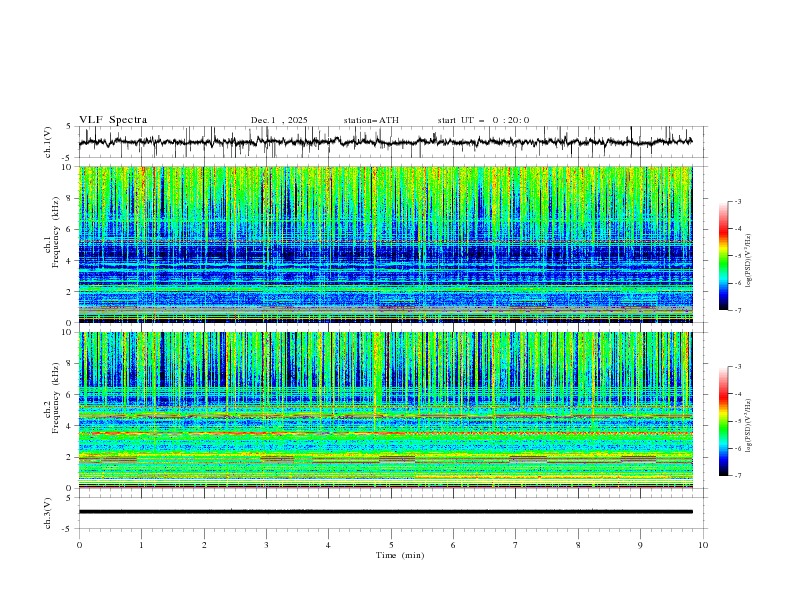Select the ch.1(V) axis label
Screen dimensions: 792x612
(x=48, y=142)
